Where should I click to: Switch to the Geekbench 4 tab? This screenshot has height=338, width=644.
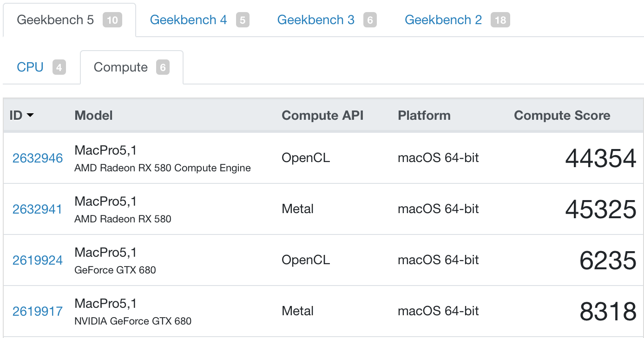199,20
